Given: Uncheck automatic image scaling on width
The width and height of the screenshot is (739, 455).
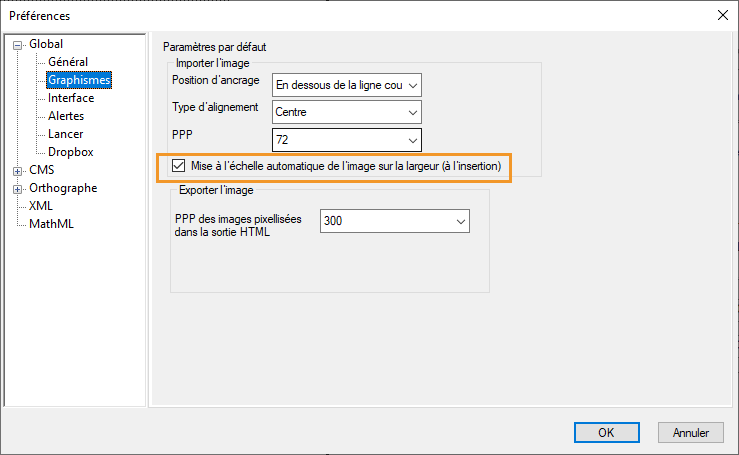Looking at the screenshot, I should tap(179, 166).
